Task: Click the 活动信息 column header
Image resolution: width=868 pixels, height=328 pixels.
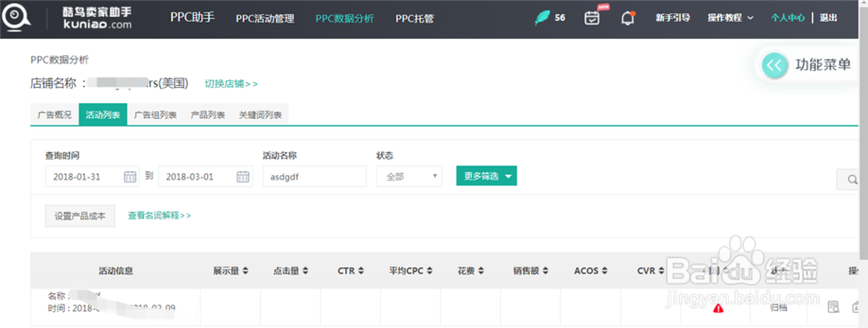Action: (115, 271)
